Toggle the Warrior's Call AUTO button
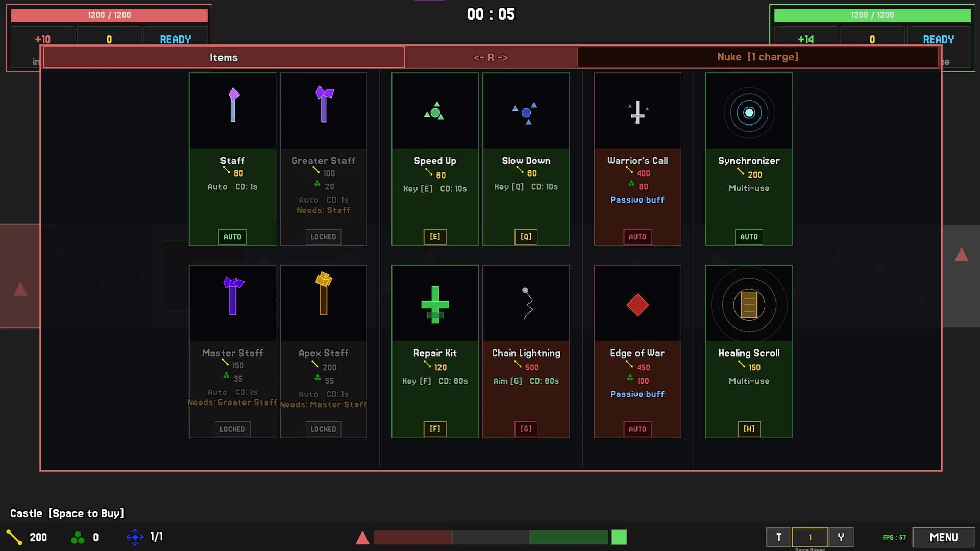Image resolution: width=980 pixels, height=551 pixels. (638, 237)
